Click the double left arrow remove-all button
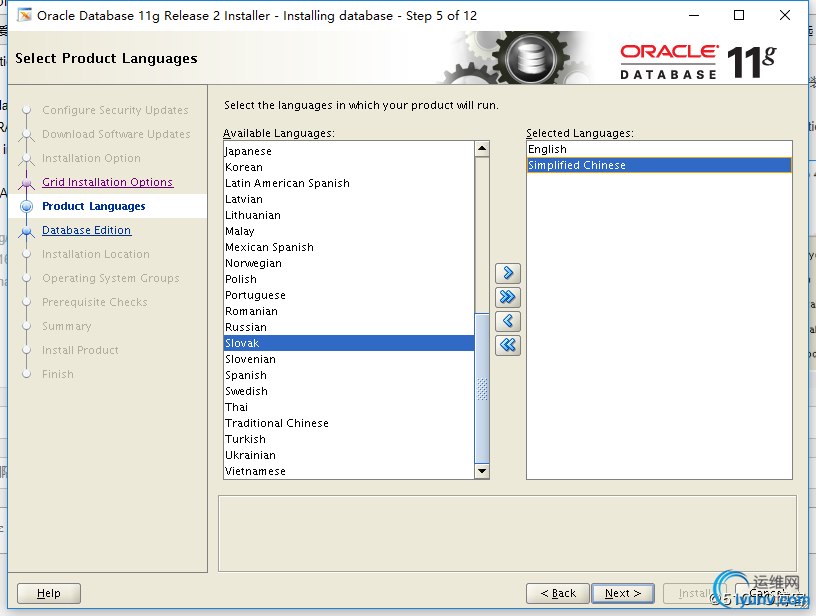This screenshot has width=816, height=616. (508, 344)
